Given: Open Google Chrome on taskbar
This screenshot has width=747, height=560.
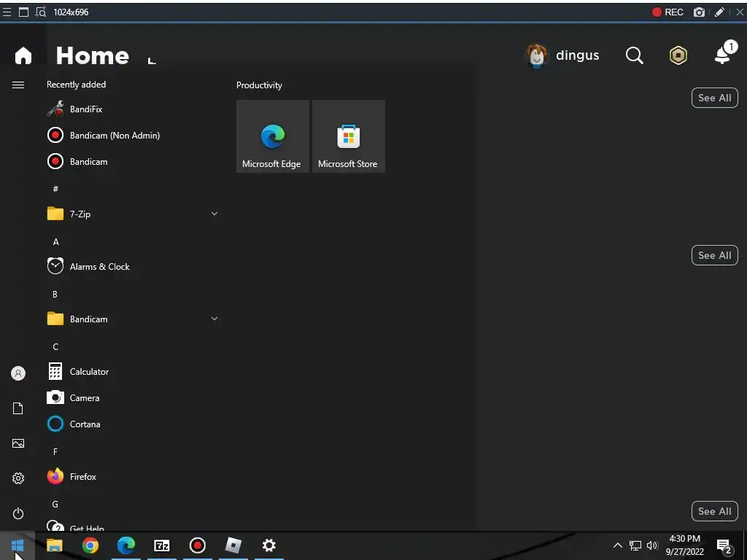Looking at the screenshot, I should tap(90, 545).
